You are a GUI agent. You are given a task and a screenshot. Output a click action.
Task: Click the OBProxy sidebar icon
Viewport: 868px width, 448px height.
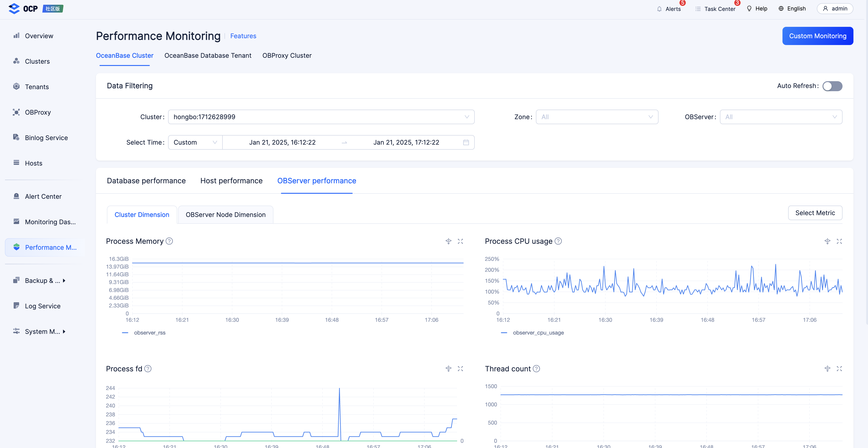click(16, 112)
